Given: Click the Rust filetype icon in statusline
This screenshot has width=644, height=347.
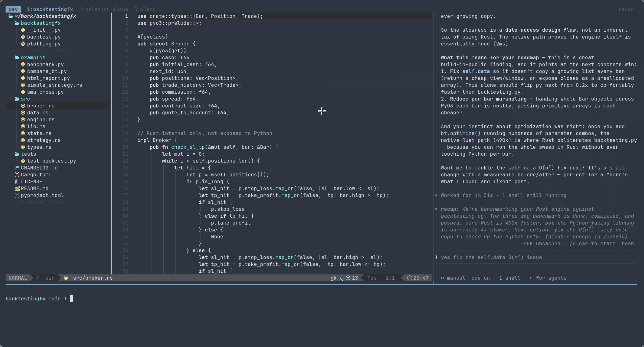Looking at the screenshot, I should tap(66, 278).
